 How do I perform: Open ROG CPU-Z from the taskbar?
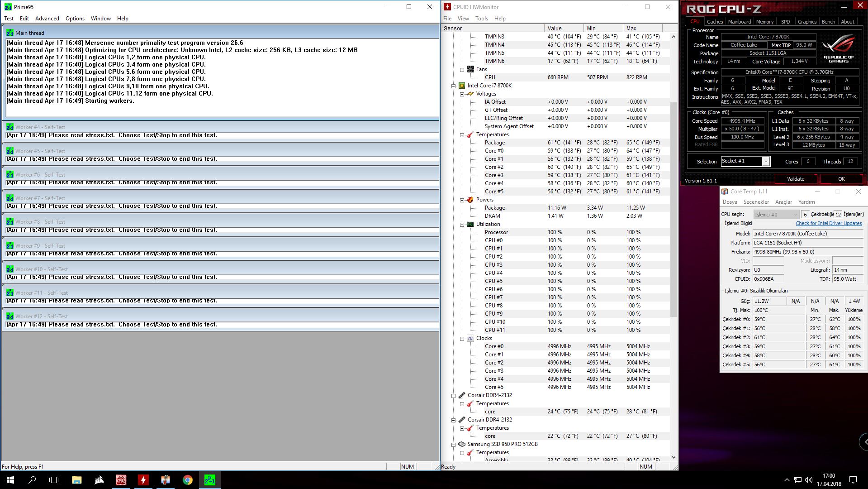tap(121, 480)
